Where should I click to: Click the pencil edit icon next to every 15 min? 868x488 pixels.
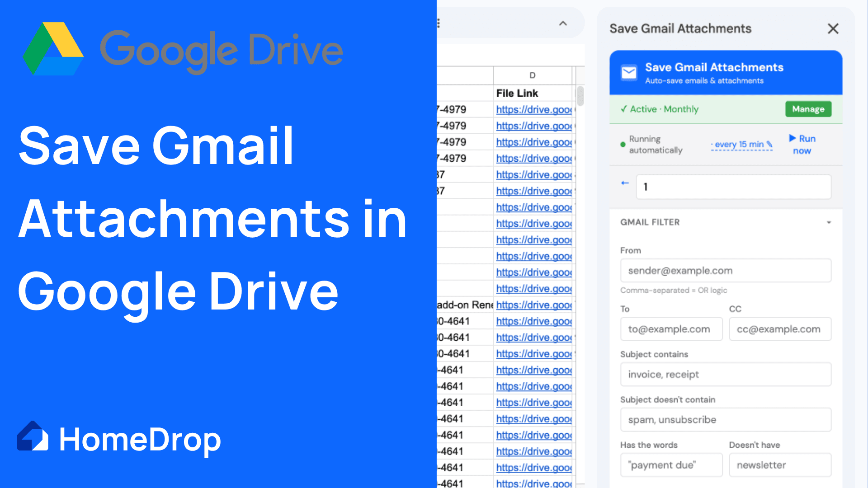click(x=769, y=145)
